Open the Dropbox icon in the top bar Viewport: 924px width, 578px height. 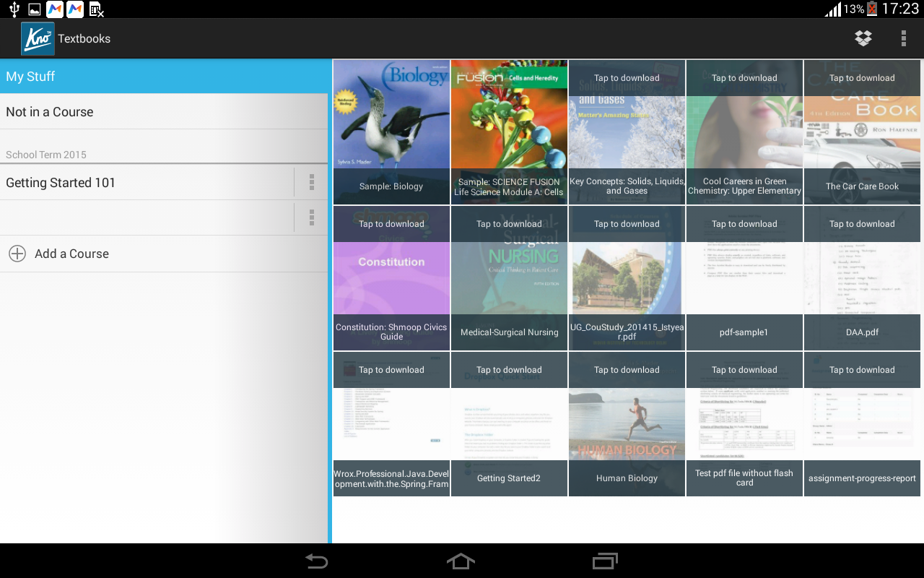(x=863, y=38)
